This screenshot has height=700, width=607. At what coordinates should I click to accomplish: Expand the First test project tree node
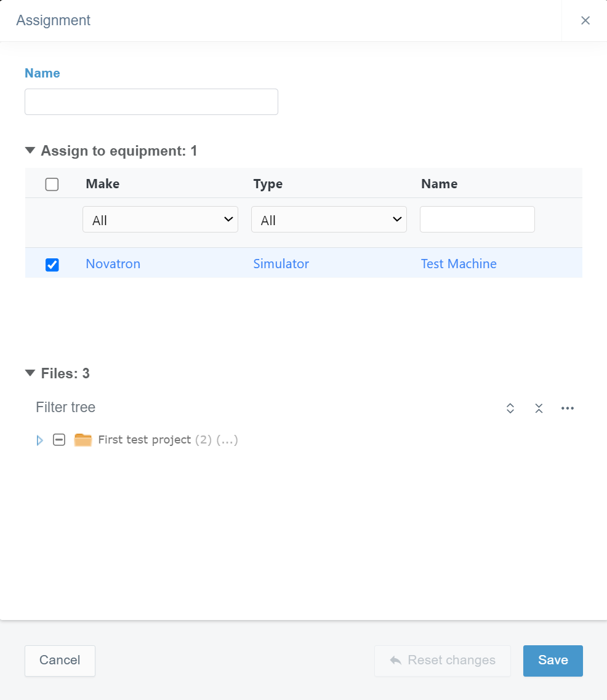tap(40, 440)
